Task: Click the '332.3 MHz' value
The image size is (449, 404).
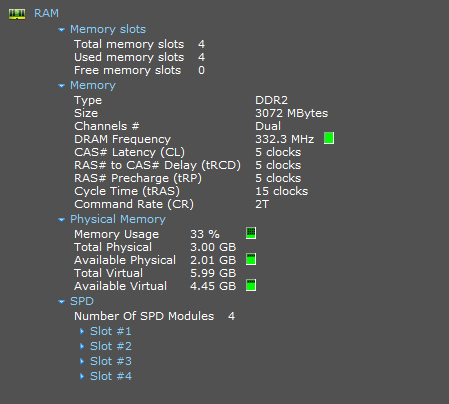Action: point(285,139)
